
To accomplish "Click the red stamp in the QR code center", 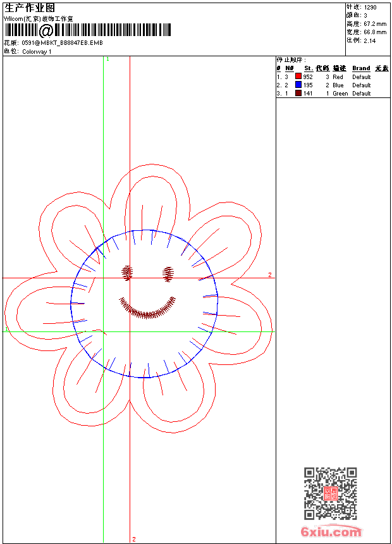I will coord(330,494).
